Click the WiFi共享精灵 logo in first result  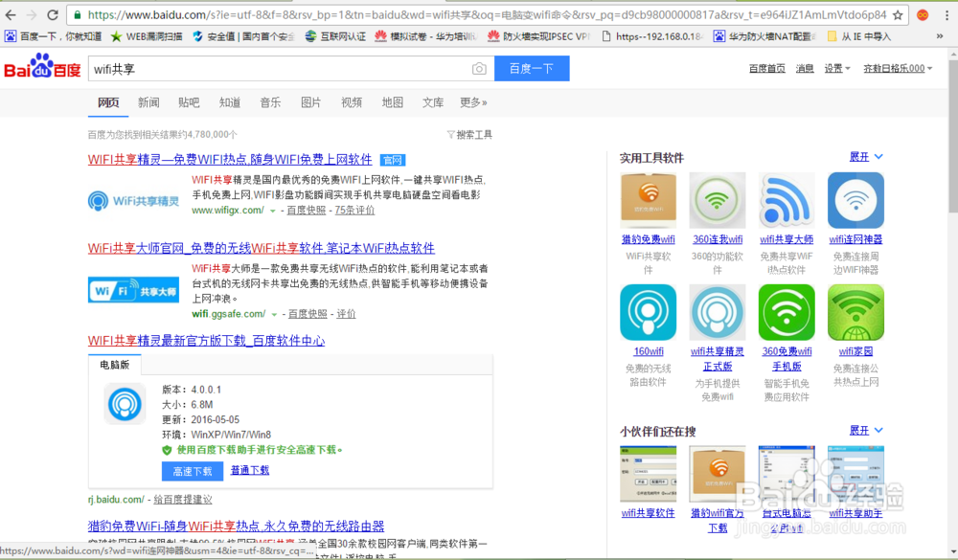133,201
